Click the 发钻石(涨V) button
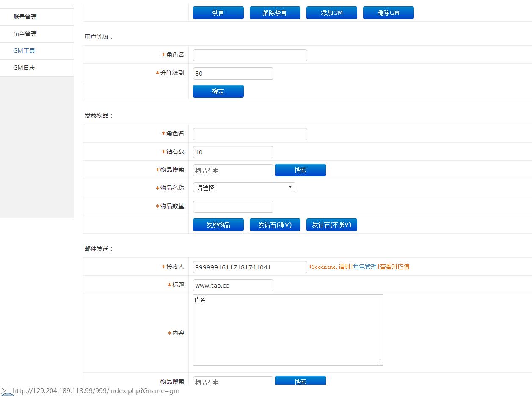532x396 pixels. point(275,225)
